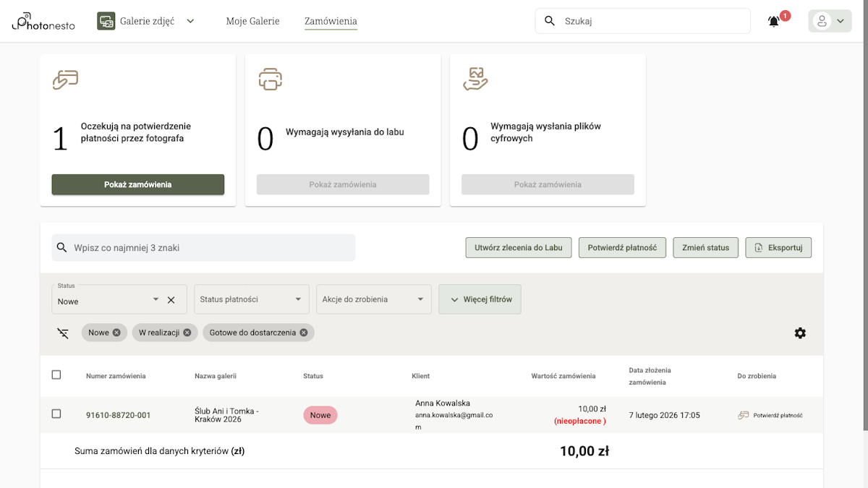Click the clear all filters icon
This screenshot has height=488, width=868.
63,333
